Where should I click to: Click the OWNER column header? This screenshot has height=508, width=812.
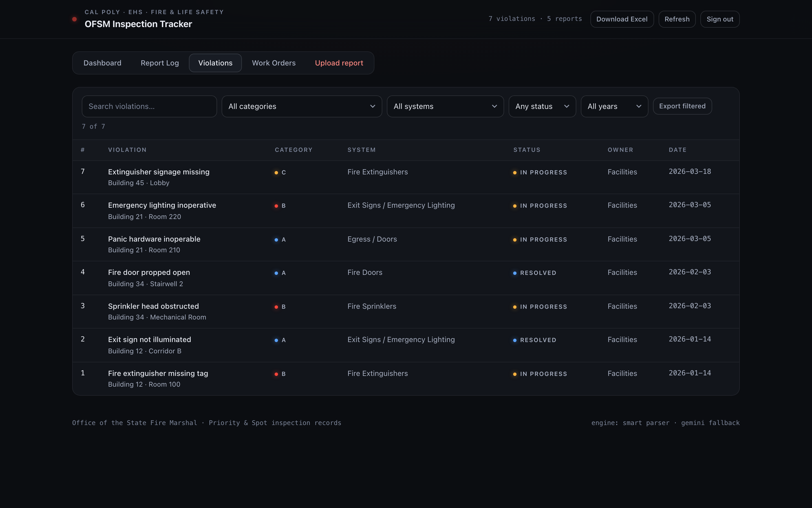pos(620,150)
